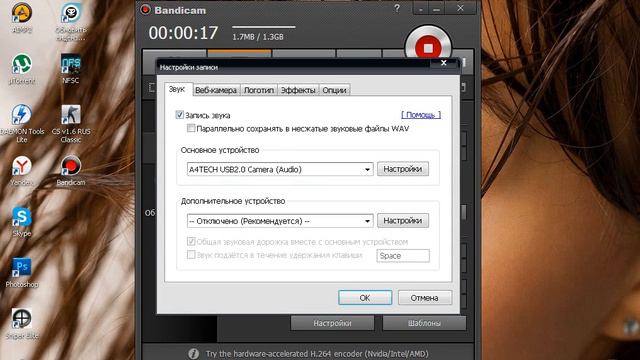Image resolution: width=640 pixels, height=360 pixels.
Task: Click the Отмена button
Action: click(x=424, y=298)
